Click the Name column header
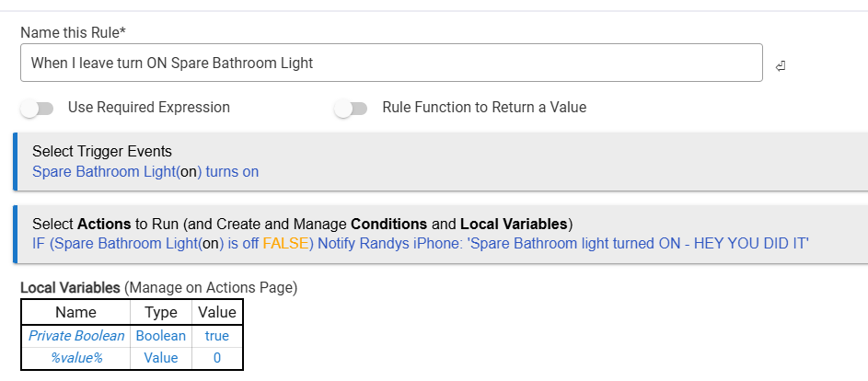The image size is (868, 381). tap(76, 313)
